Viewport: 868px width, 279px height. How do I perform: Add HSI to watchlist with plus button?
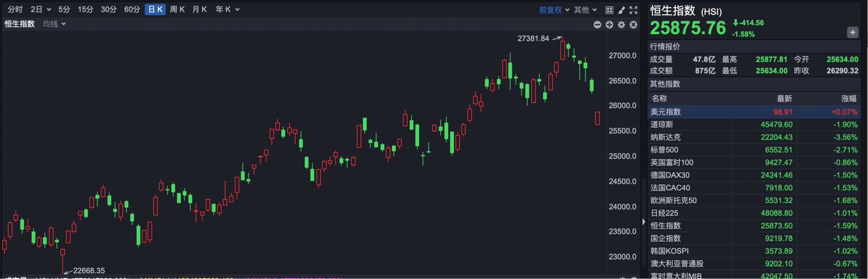coord(852,33)
